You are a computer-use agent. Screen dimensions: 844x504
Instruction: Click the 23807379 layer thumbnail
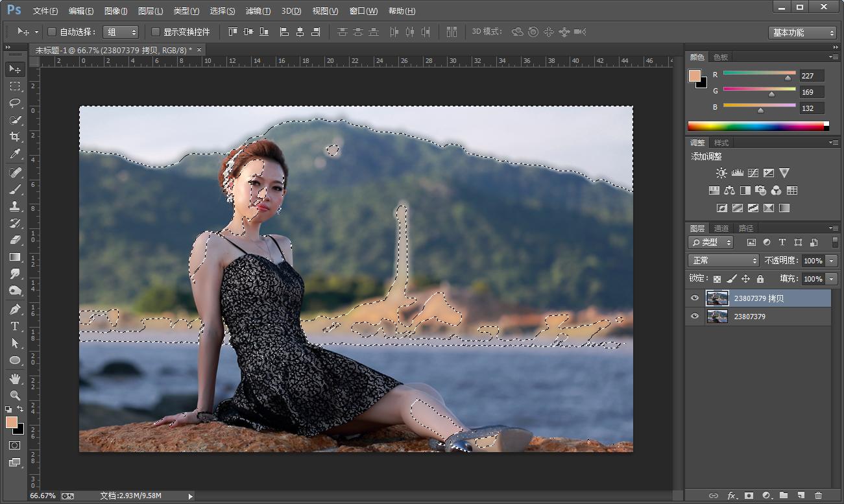pyautogui.click(x=717, y=317)
